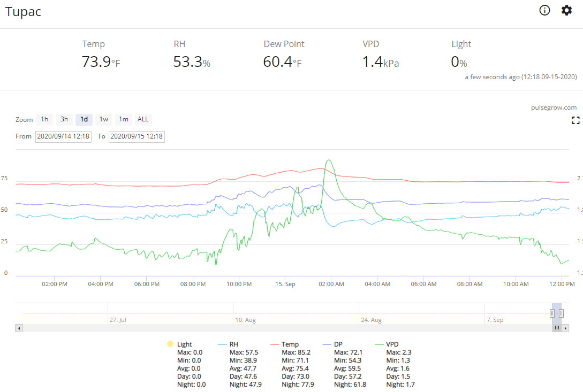The height and width of the screenshot is (392, 583).
Task: Grab the left navigator range handle
Action: coord(552,313)
